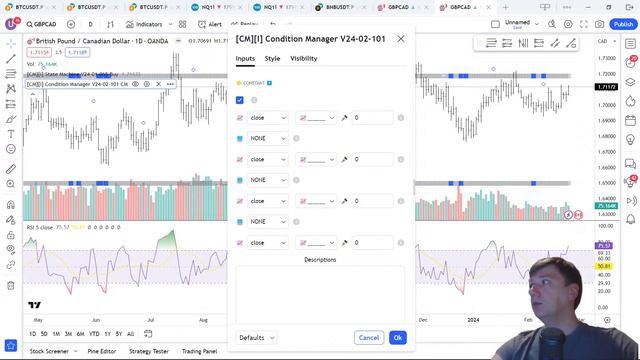Viewport: 640px width, 360px height.
Task: Click the Ok button
Action: click(x=398, y=338)
